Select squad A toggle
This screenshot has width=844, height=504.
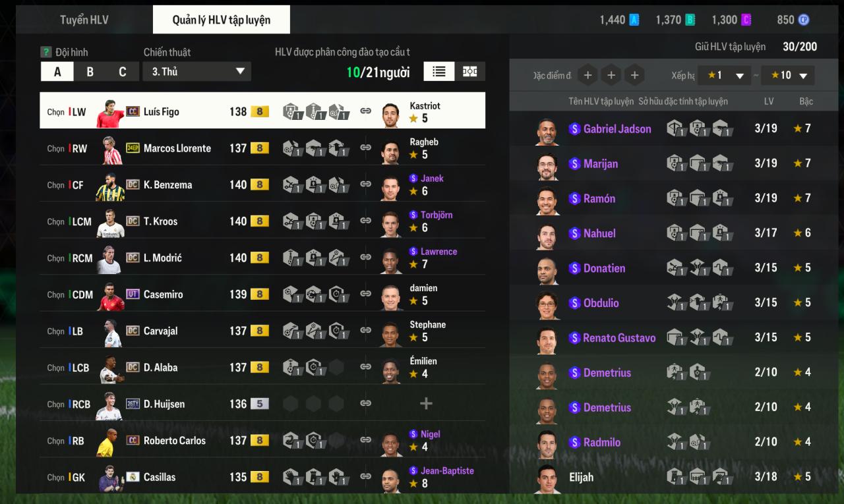pyautogui.click(x=57, y=72)
